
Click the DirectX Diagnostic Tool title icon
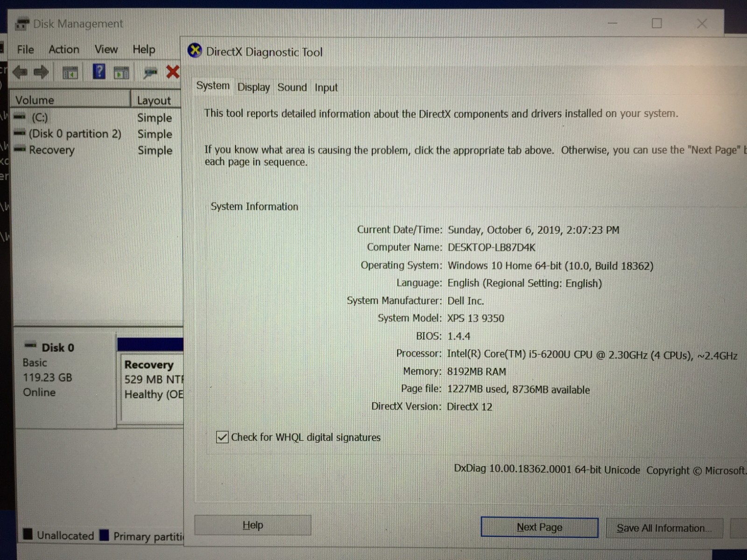click(195, 50)
